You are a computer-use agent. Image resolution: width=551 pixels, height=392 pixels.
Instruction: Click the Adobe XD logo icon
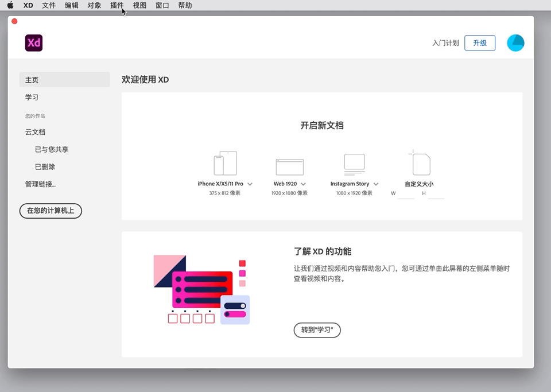[x=34, y=43]
